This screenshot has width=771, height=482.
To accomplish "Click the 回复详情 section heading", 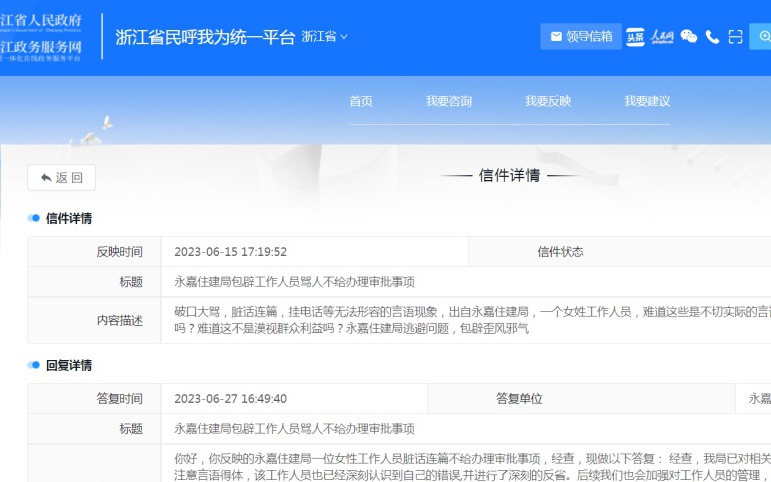I will click(68, 365).
